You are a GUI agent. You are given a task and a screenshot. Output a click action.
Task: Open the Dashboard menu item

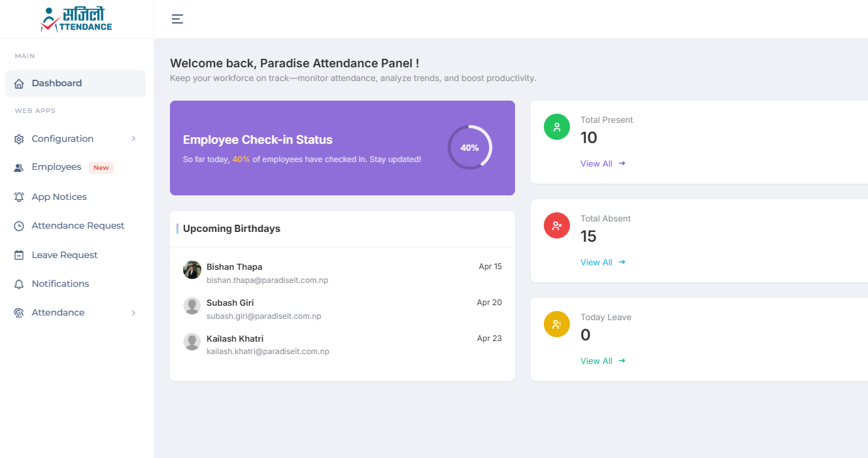click(57, 84)
